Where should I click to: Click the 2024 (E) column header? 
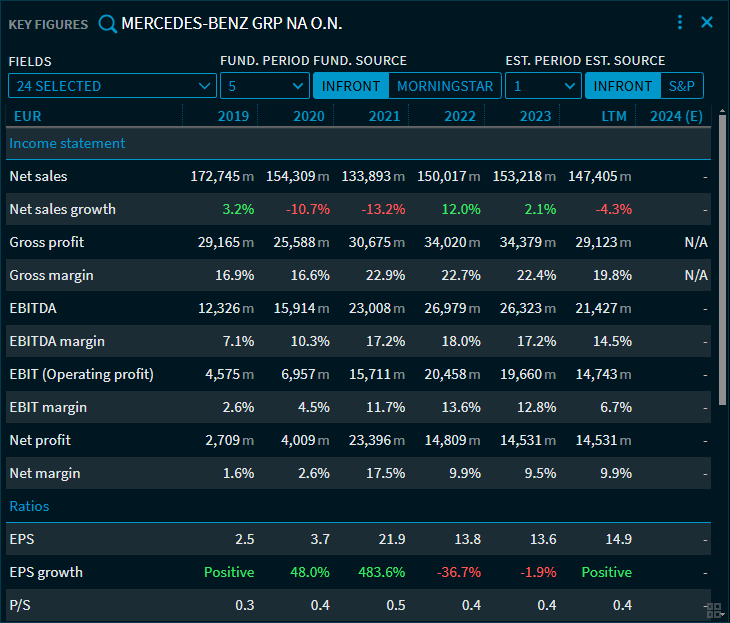(676, 116)
